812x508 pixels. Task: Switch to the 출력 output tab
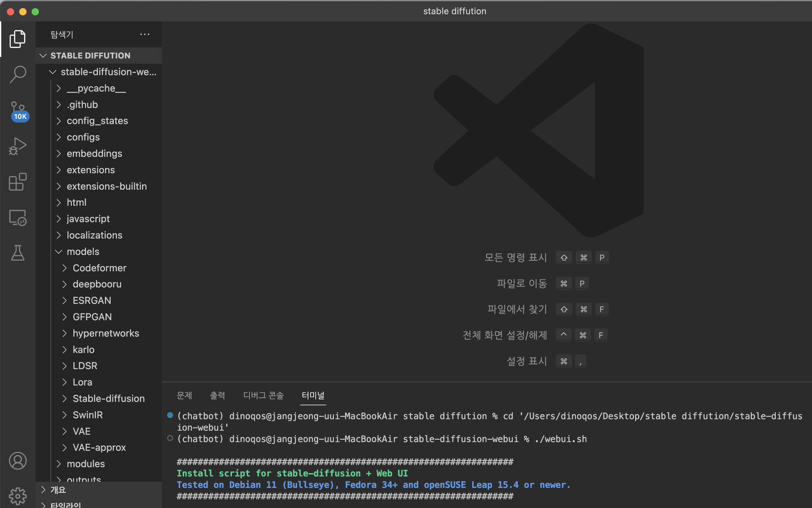217,395
